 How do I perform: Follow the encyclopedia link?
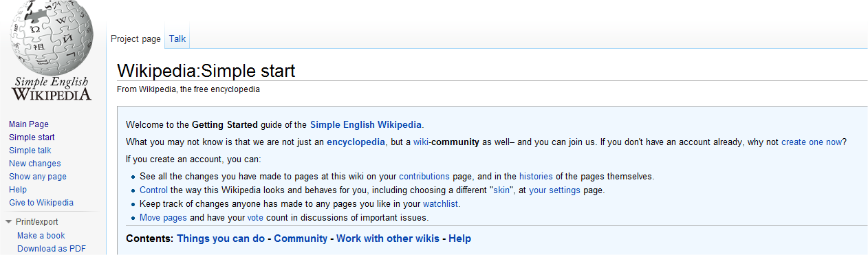[x=356, y=142]
